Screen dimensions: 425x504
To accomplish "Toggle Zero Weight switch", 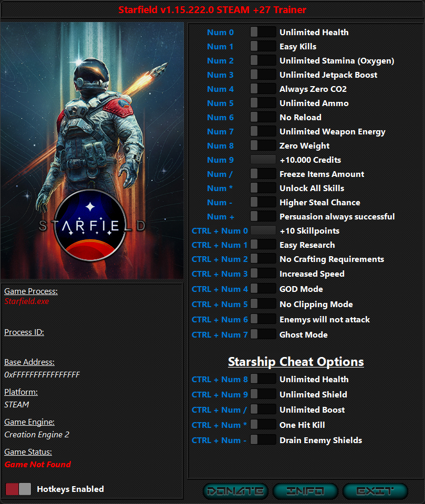I will click(263, 145).
